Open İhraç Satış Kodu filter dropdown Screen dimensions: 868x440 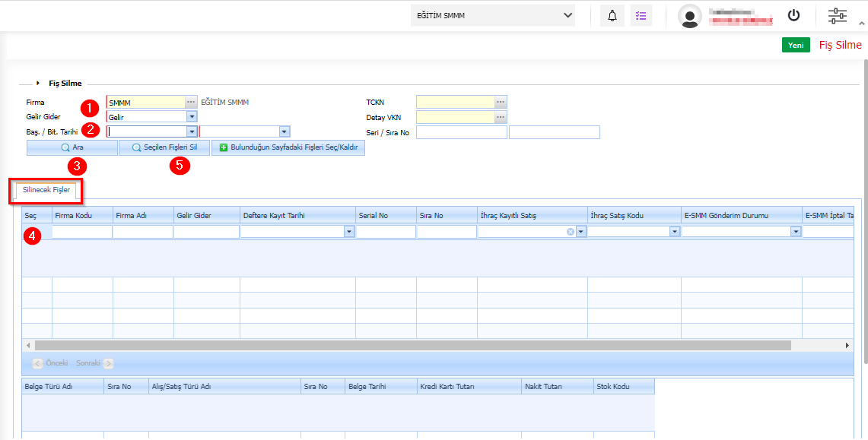pyautogui.click(x=675, y=233)
